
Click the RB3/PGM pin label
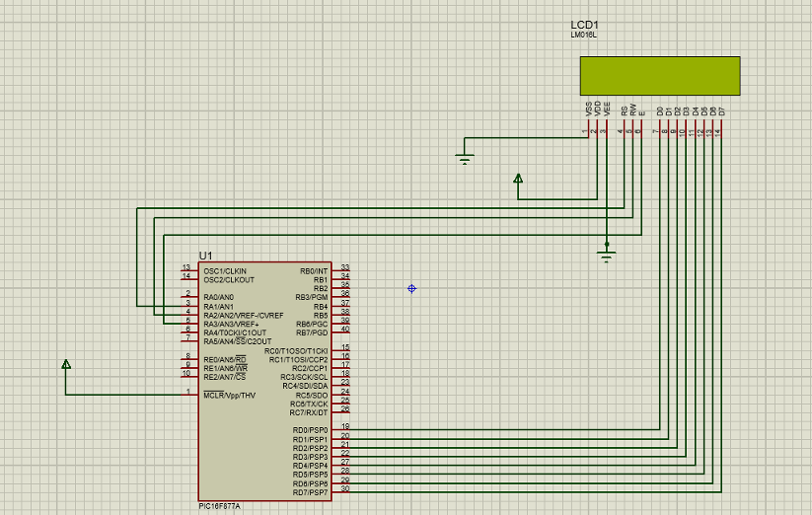[311, 298]
